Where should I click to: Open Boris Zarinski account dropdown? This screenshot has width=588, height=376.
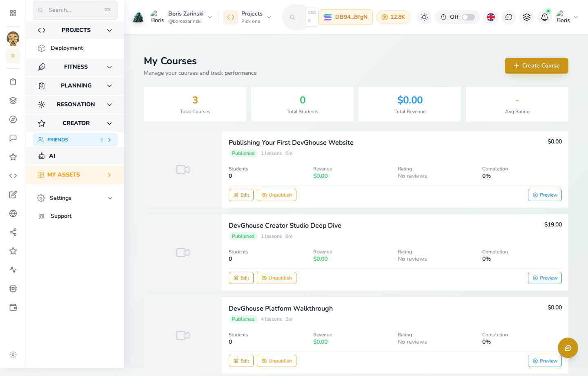[x=182, y=17]
